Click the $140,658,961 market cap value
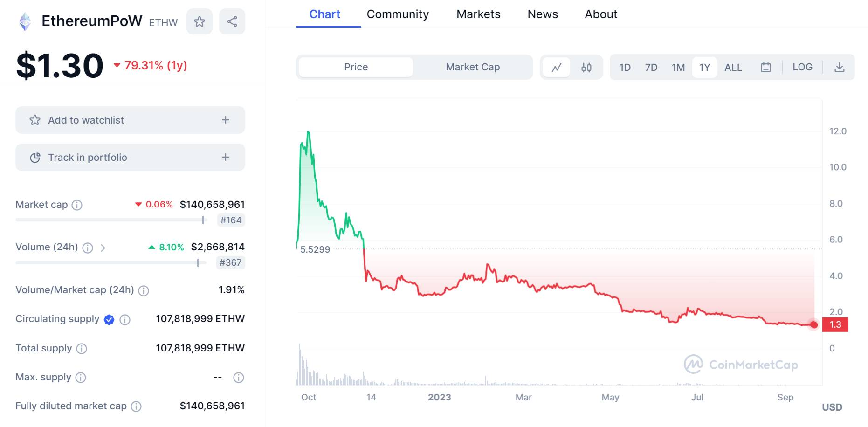 click(212, 205)
